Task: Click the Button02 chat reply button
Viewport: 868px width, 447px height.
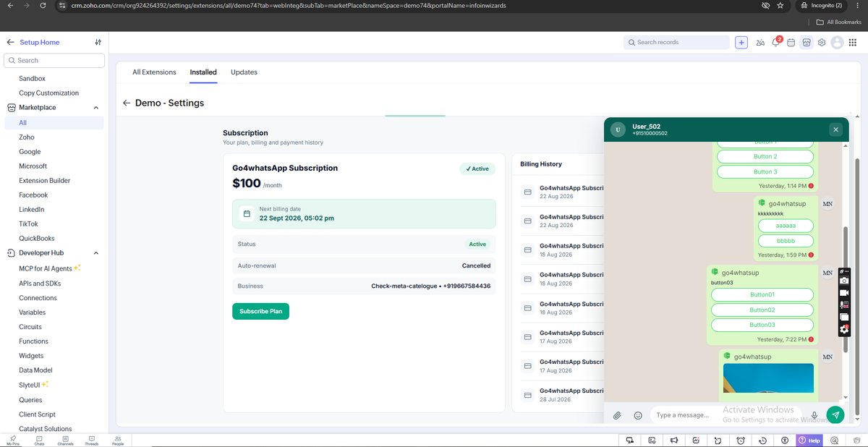Action: (x=762, y=310)
